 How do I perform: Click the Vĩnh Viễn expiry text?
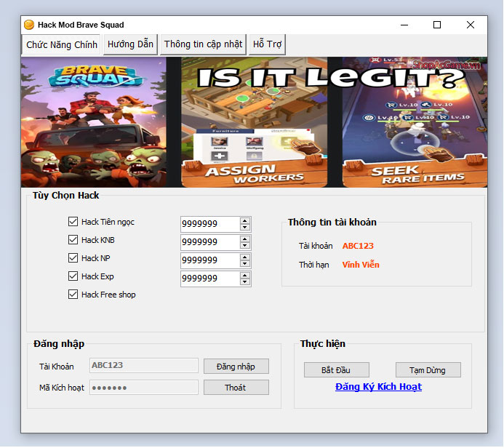coord(361,265)
